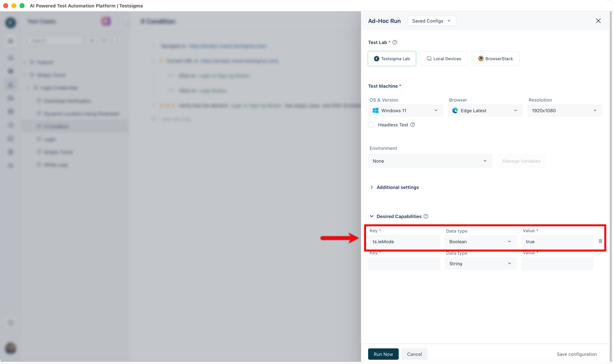Choose Local Devices test lab
Viewport: 614px width, 364px height.
[444, 59]
